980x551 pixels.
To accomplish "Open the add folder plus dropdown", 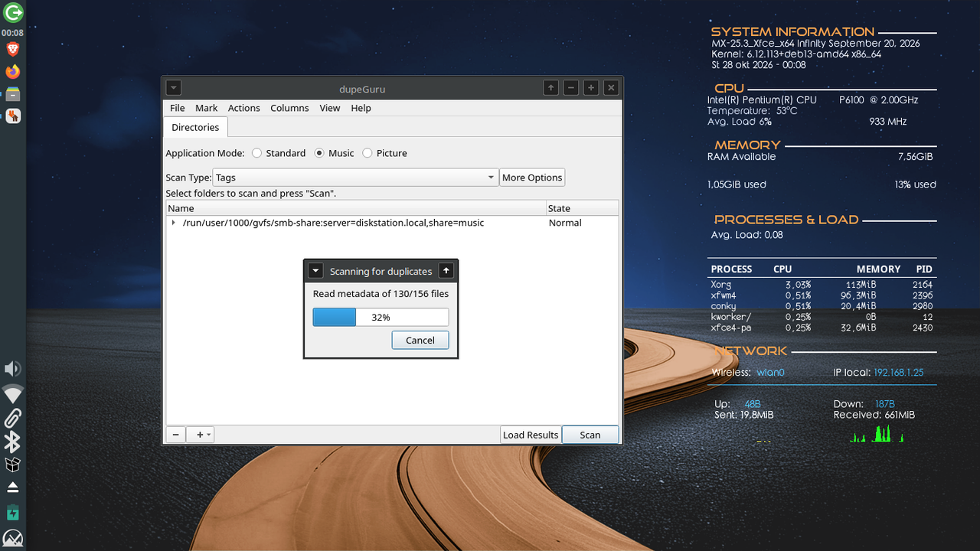I will coord(201,435).
